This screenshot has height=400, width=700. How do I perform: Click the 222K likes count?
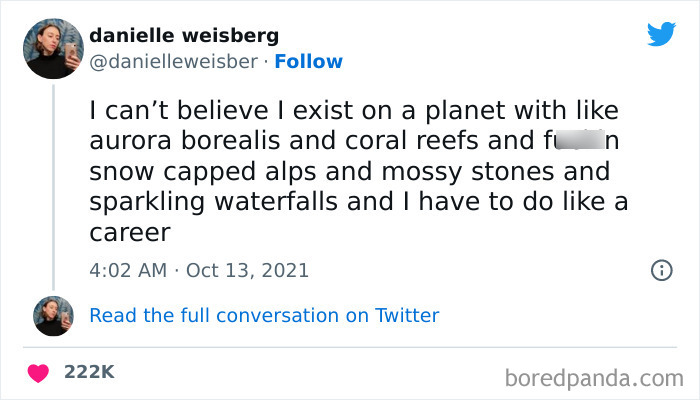pyautogui.click(x=89, y=372)
